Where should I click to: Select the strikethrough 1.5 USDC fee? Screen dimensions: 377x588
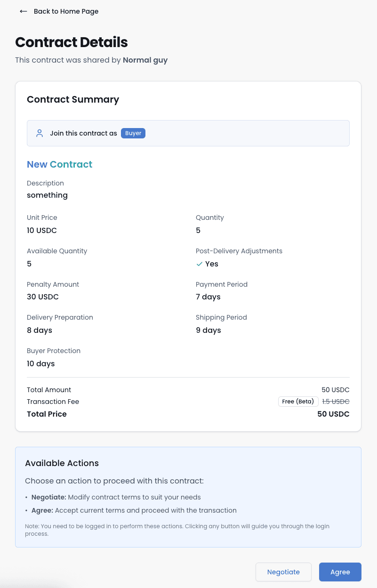point(336,401)
